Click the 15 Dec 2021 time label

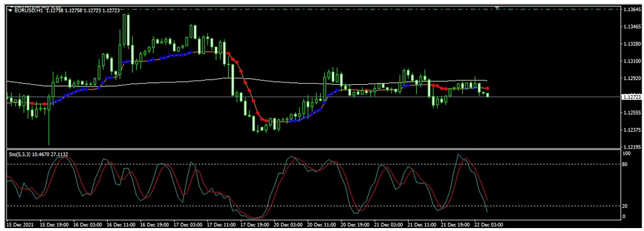click(x=20, y=225)
